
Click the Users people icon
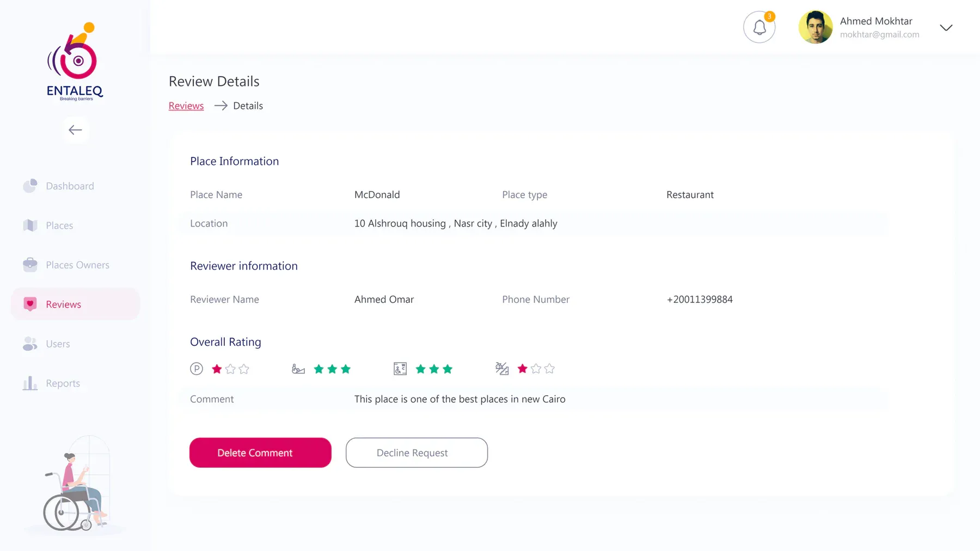(30, 344)
